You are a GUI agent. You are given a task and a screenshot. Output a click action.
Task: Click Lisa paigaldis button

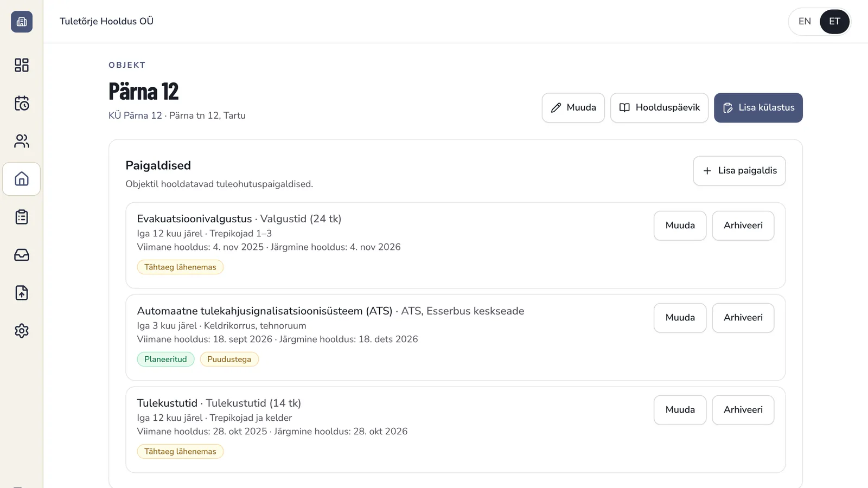click(x=739, y=171)
